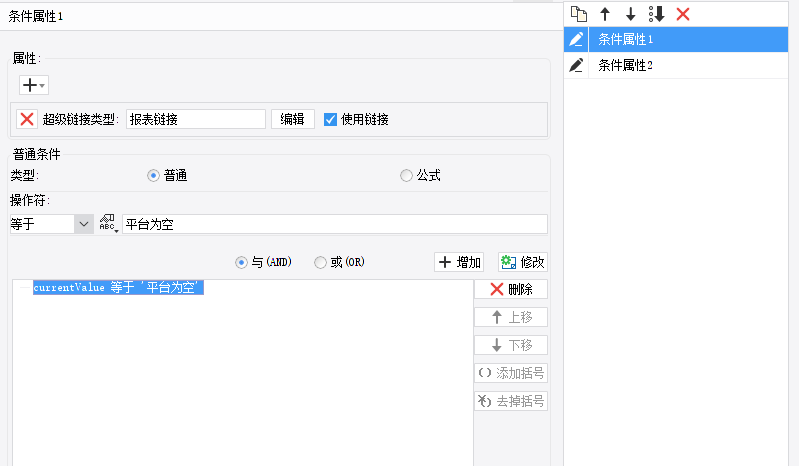The image size is (799, 466).
Task: Toggle the 使用链接 checkbox
Action: pyautogui.click(x=330, y=119)
